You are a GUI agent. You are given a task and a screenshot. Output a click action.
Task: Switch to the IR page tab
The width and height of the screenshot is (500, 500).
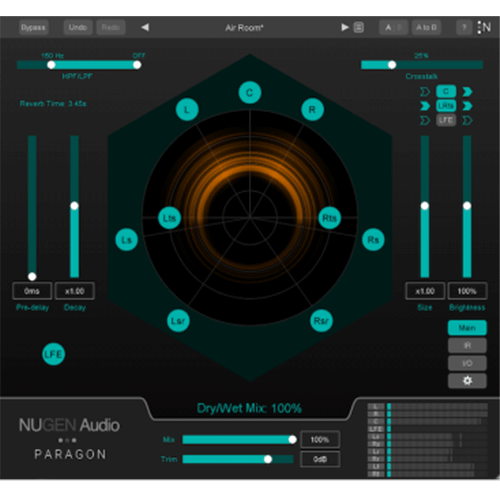point(467,345)
